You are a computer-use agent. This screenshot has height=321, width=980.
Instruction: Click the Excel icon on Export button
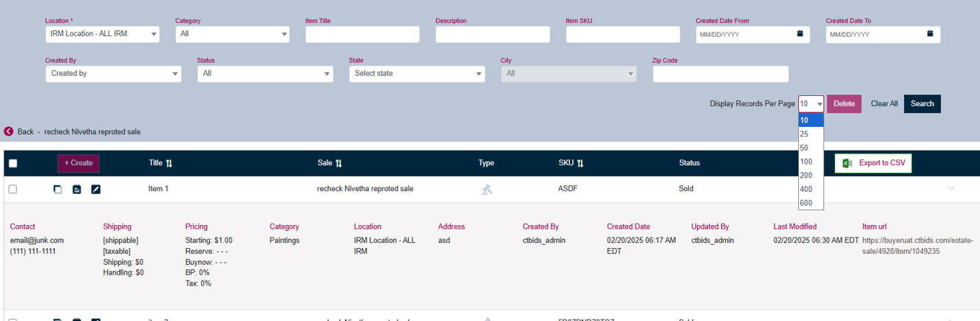tap(848, 163)
